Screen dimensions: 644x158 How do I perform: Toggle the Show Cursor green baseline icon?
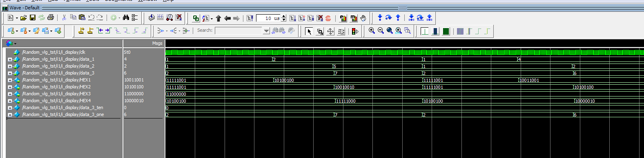click(x=425, y=31)
